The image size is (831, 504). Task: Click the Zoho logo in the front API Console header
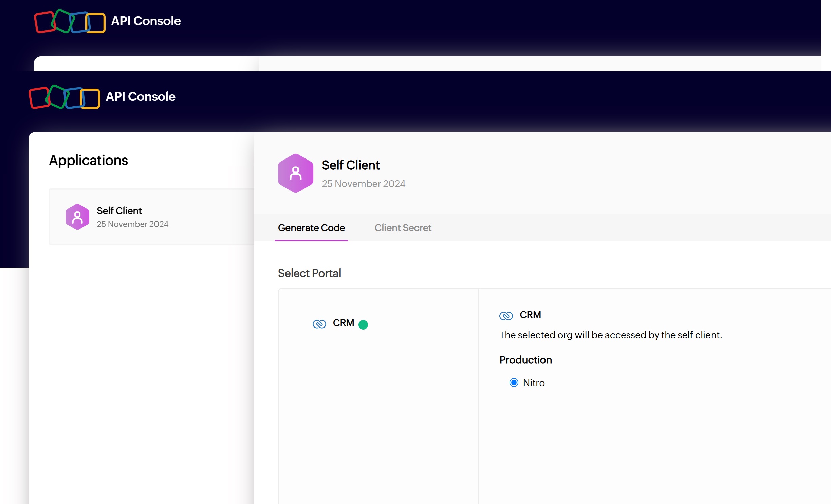[64, 97]
